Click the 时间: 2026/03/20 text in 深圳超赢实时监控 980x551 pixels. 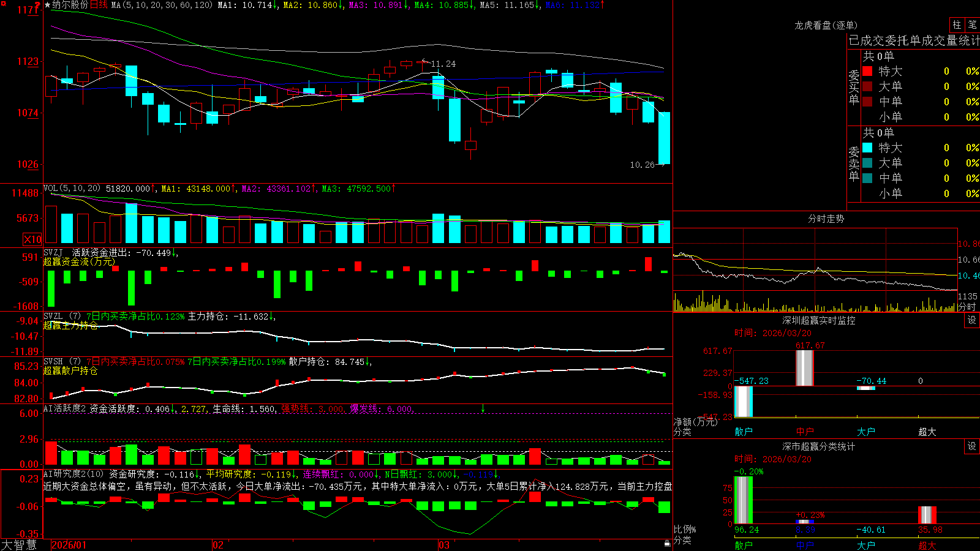click(773, 333)
